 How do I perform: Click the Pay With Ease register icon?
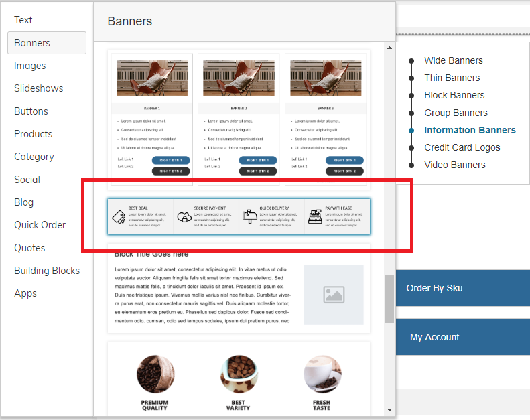pyautogui.click(x=315, y=216)
